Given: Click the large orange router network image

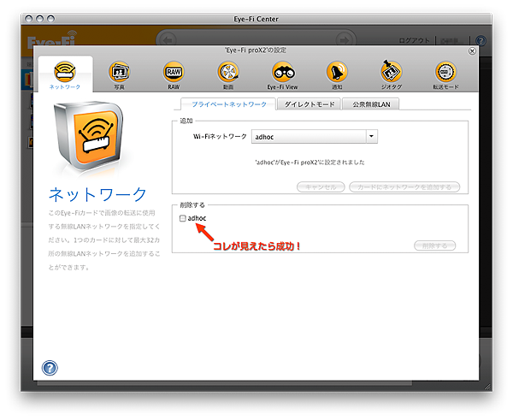Looking at the screenshot, I should coord(88,137).
